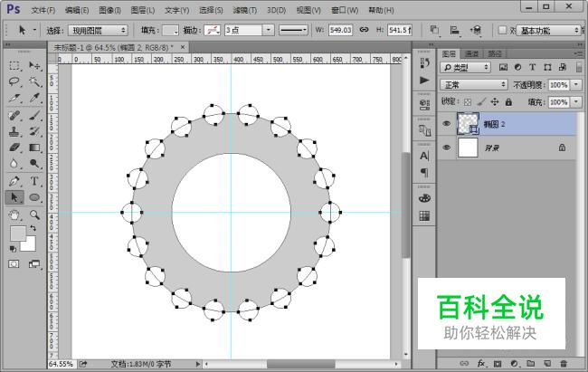Open the opacity slider arrow
Image resolution: width=588 pixels, height=372 pixels.
pos(576,85)
